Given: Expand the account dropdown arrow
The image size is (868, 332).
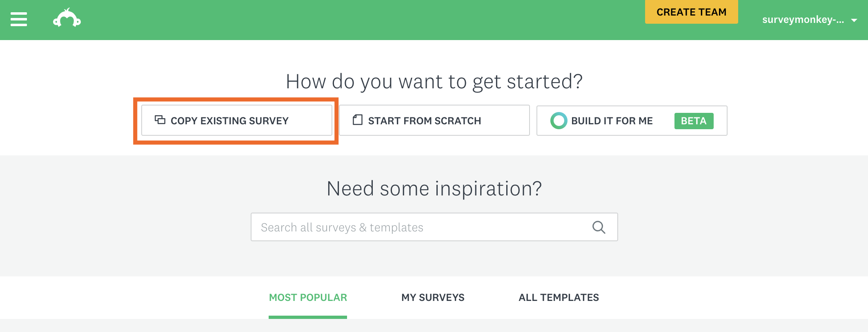Looking at the screenshot, I should 854,20.
